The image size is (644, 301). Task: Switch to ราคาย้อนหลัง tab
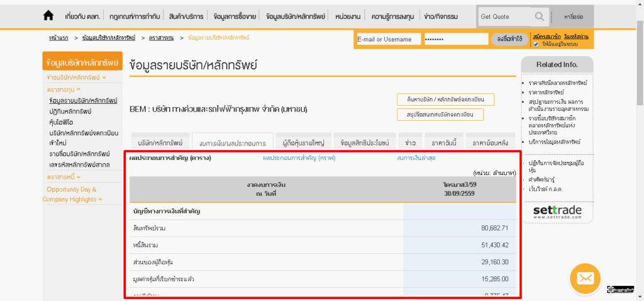(491, 140)
